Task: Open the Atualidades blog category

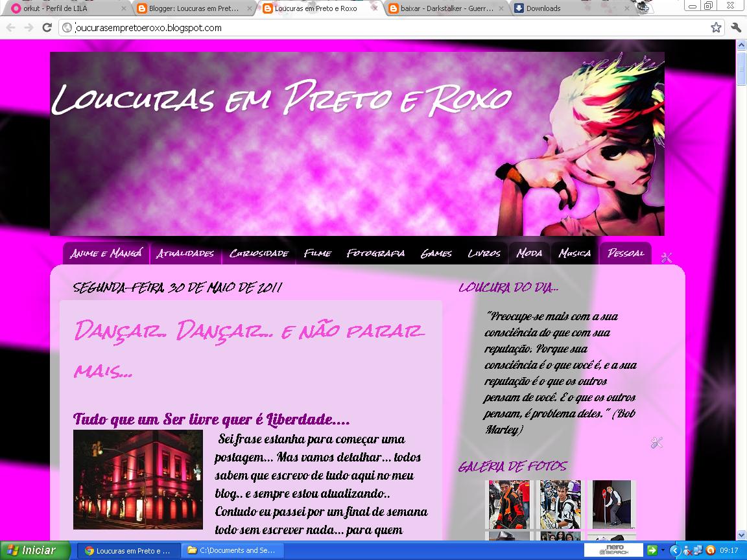Action: [x=185, y=253]
